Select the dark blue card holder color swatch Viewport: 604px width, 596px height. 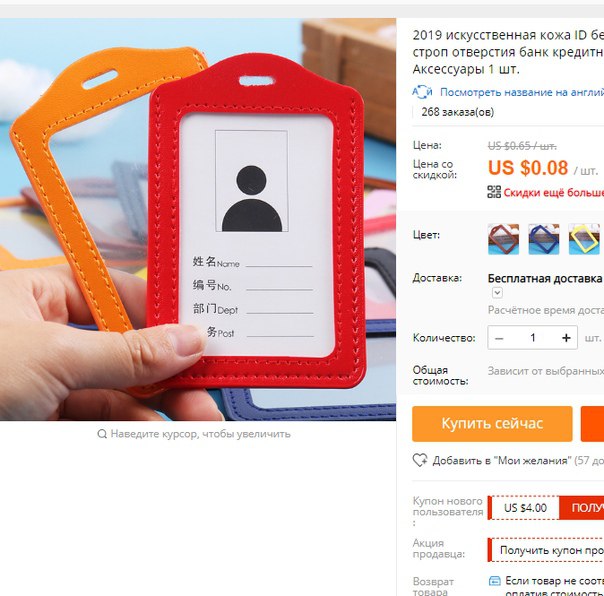click(x=544, y=239)
